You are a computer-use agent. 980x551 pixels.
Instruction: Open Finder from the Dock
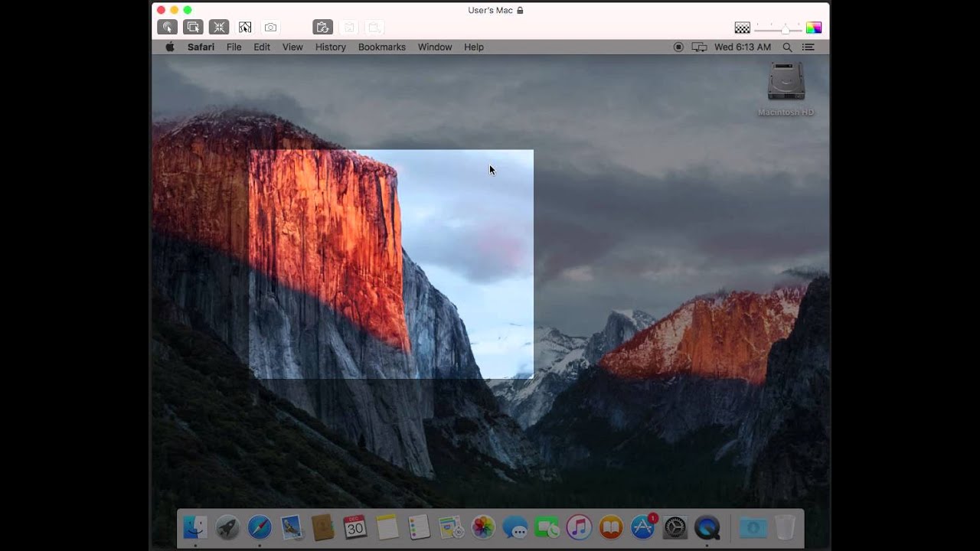click(x=195, y=527)
